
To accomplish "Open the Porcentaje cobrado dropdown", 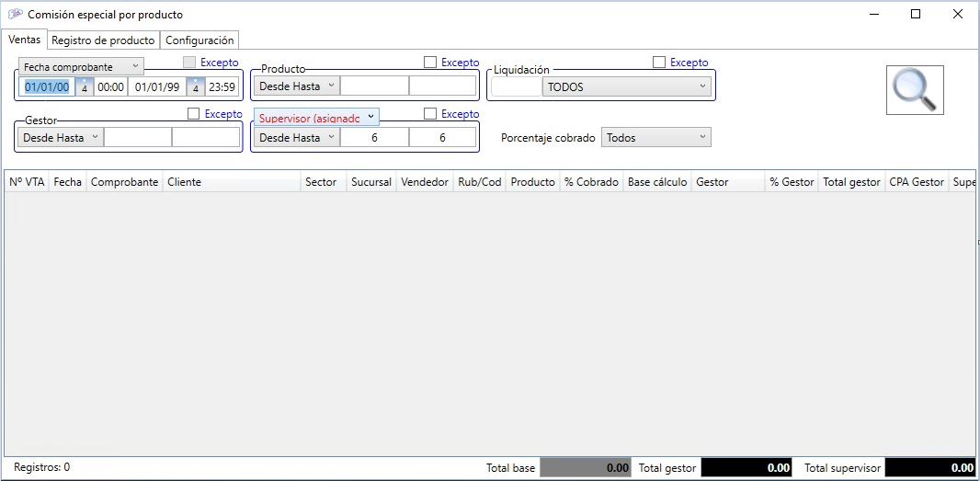I will [656, 138].
